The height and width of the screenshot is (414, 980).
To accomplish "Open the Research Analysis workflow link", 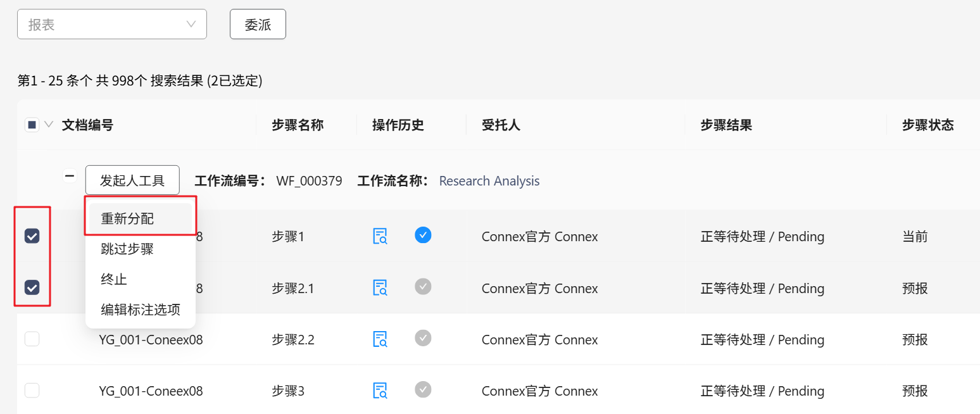I will point(489,181).
